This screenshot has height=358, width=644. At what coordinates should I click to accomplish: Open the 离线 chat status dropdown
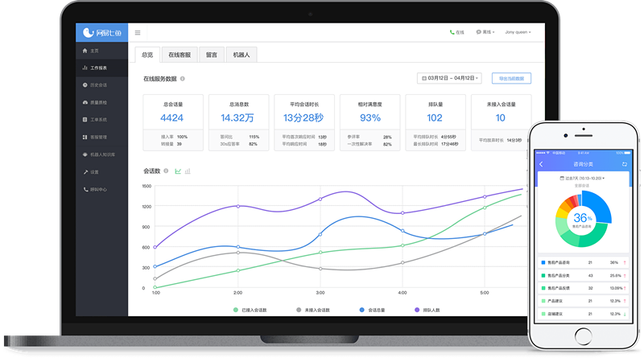[485, 32]
